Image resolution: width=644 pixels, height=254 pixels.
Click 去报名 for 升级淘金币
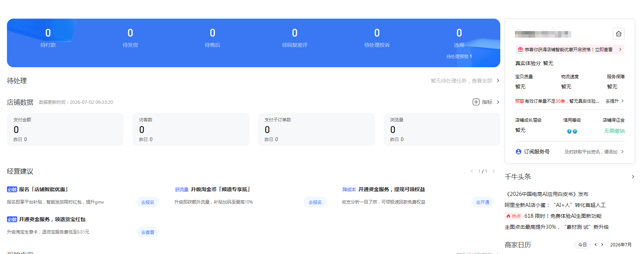315,202
